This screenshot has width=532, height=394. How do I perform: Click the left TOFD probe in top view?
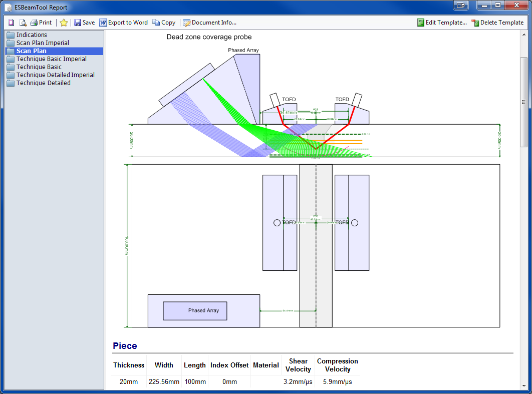(x=280, y=223)
